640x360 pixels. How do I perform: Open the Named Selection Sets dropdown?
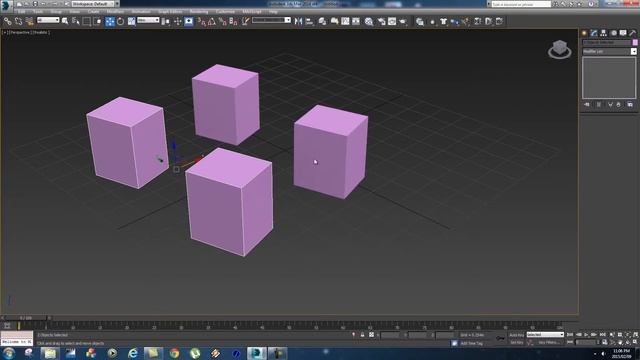(271, 20)
